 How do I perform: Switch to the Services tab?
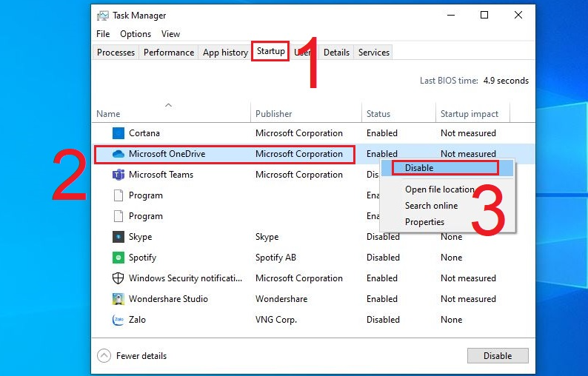373,53
